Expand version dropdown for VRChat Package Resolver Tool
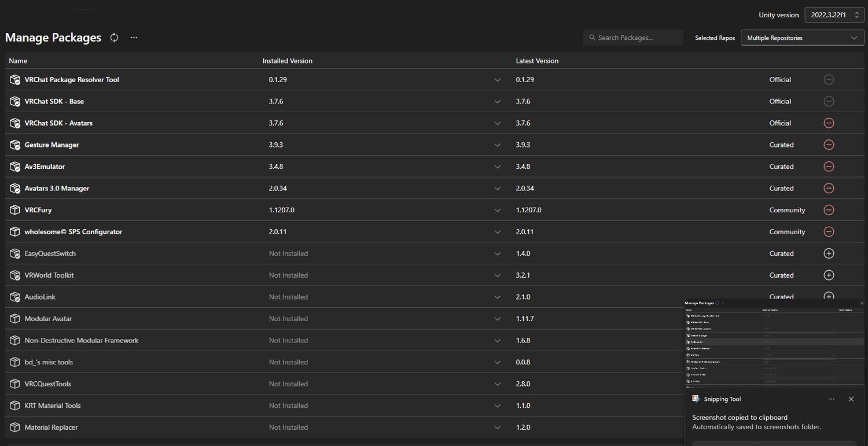 coord(498,80)
